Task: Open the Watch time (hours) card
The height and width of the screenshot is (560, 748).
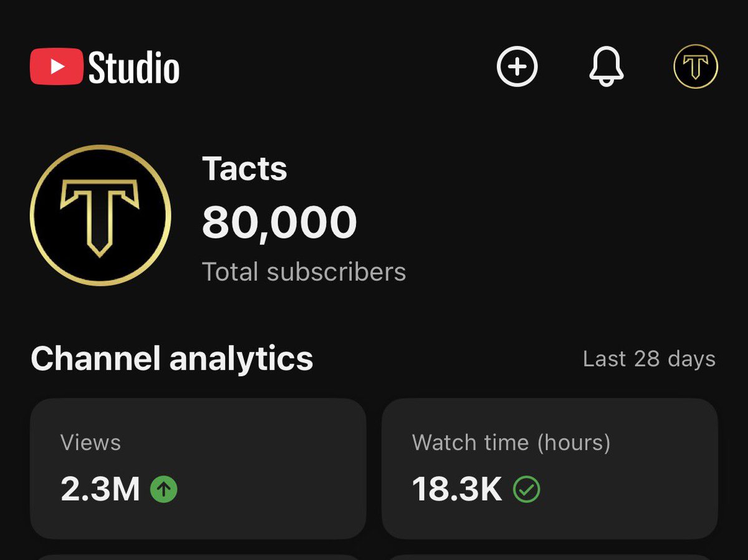Action: tap(550, 468)
